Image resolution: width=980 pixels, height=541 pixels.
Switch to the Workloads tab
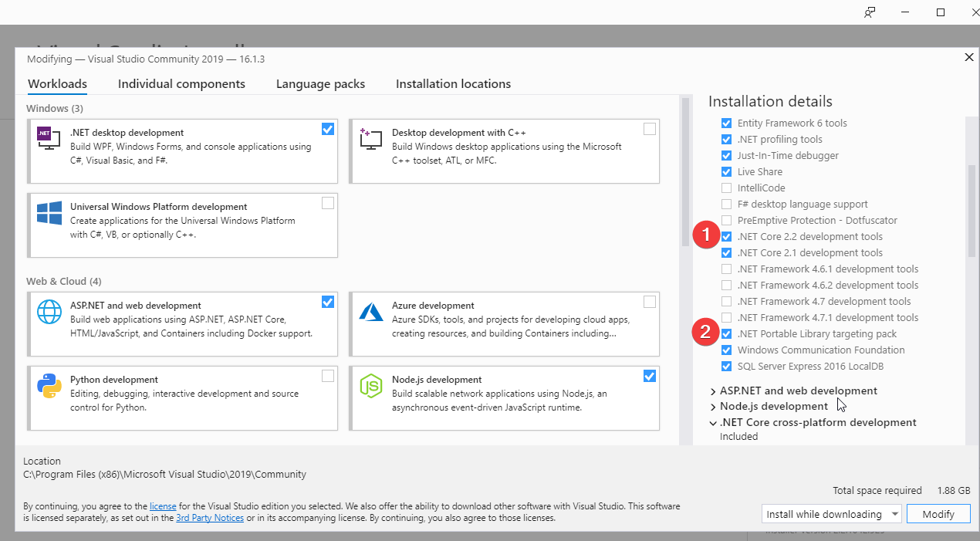tap(57, 84)
